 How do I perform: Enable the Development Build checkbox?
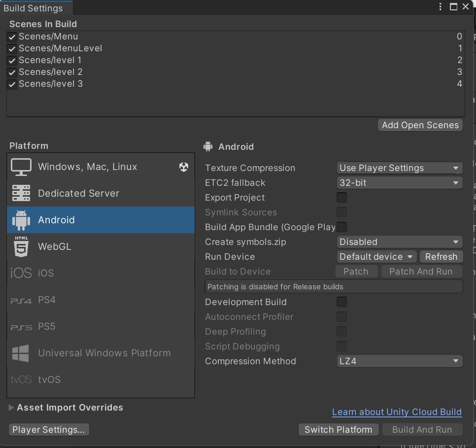click(341, 302)
